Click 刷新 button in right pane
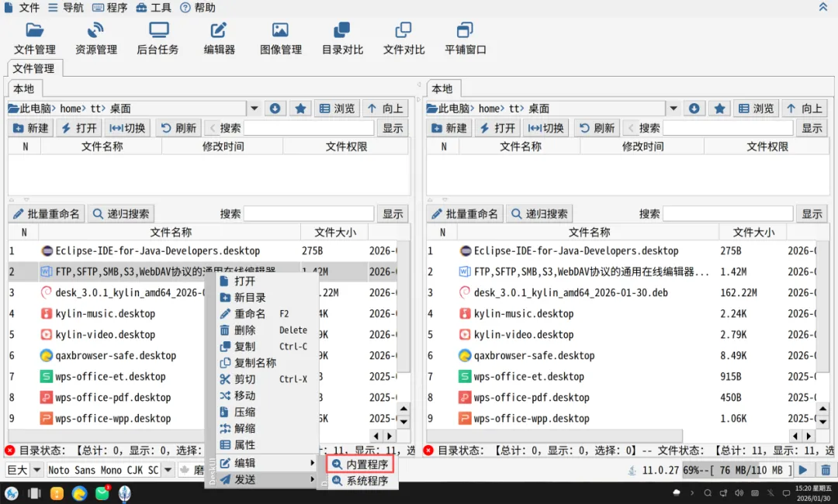The height and width of the screenshot is (504, 838). click(x=597, y=128)
